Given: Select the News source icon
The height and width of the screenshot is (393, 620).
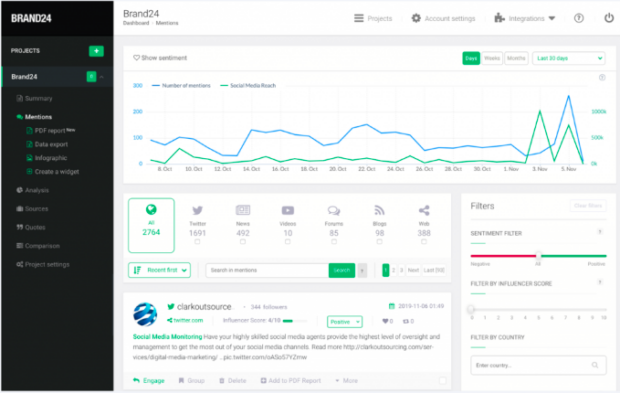Looking at the screenshot, I should (x=243, y=210).
